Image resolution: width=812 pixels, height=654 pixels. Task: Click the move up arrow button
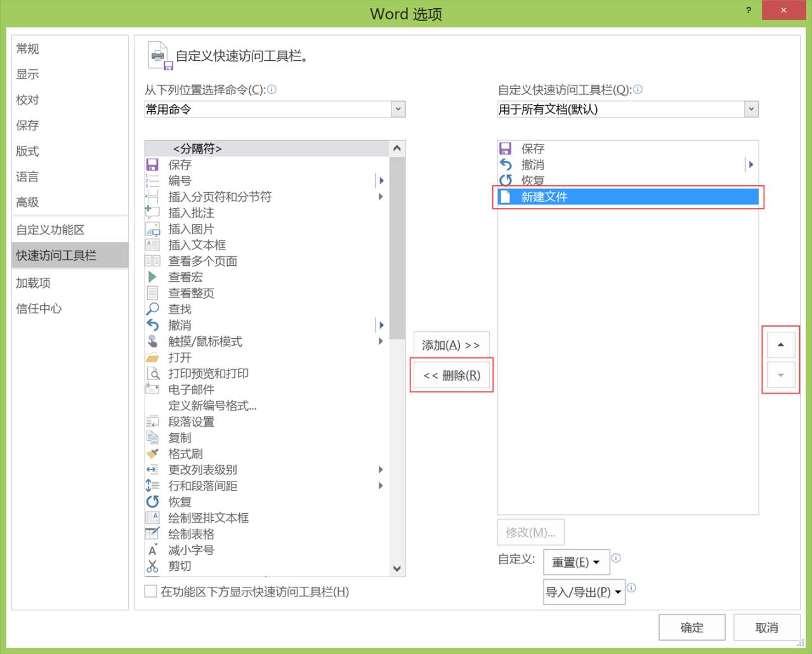(781, 344)
